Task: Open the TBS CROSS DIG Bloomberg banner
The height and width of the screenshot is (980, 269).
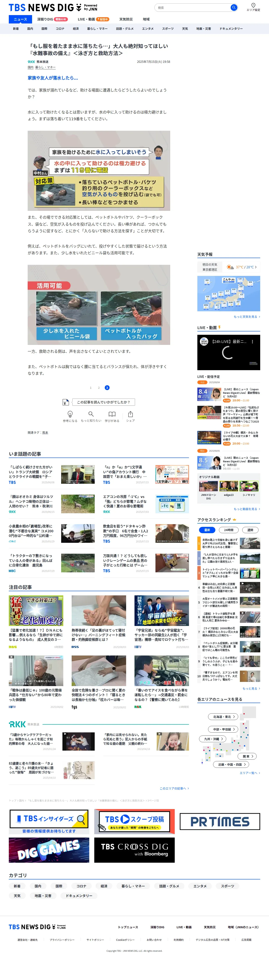Action: [134, 850]
